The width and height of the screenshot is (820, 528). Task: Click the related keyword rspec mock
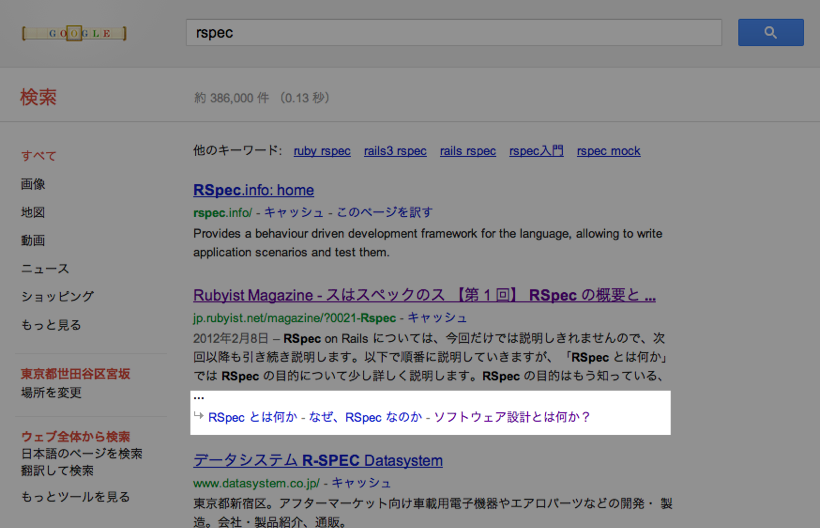pyautogui.click(x=608, y=151)
